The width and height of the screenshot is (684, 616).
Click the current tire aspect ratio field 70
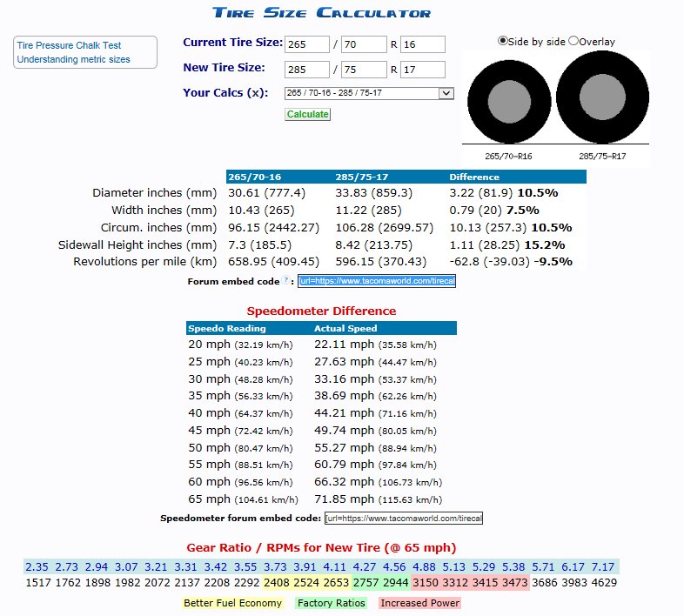tap(364, 44)
